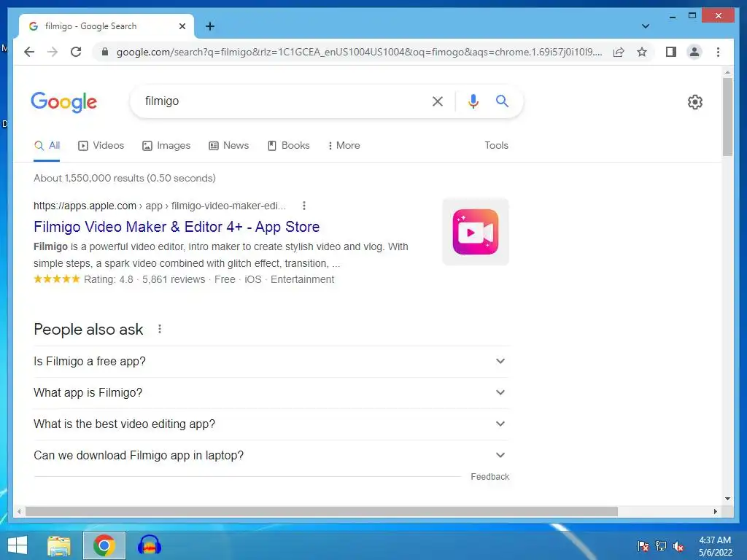Open the More search filters
This screenshot has width=747, height=560.
[x=344, y=146]
